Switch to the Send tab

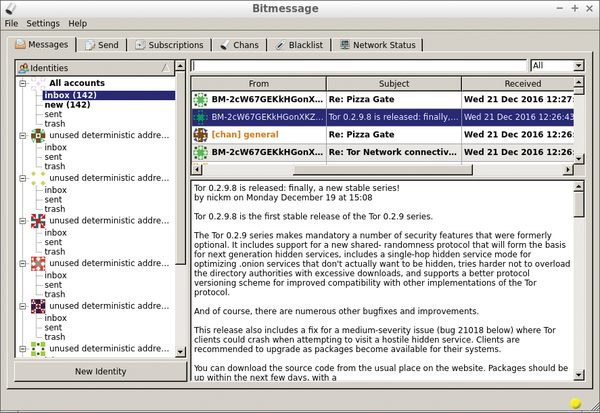coord(102,45)
